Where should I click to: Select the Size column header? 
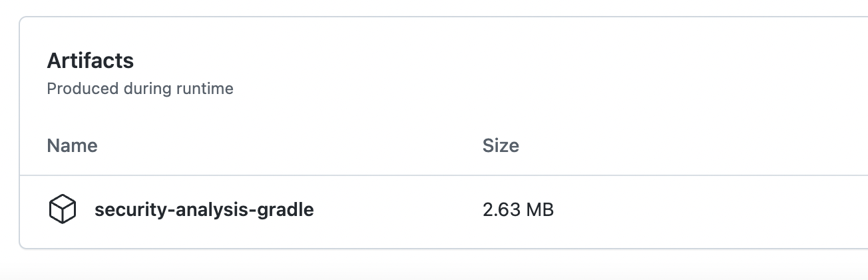tap(501, 145)
